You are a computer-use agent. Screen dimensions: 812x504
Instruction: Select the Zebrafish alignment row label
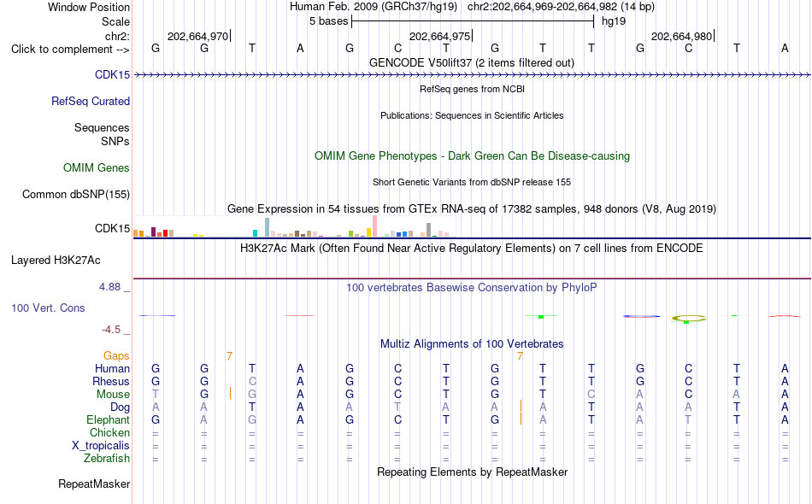tap(107, 459)
